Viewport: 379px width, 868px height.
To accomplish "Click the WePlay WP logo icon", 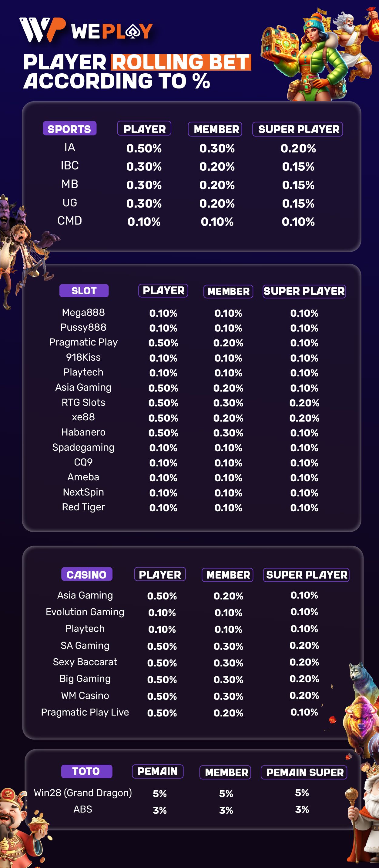I will (42, 30).
